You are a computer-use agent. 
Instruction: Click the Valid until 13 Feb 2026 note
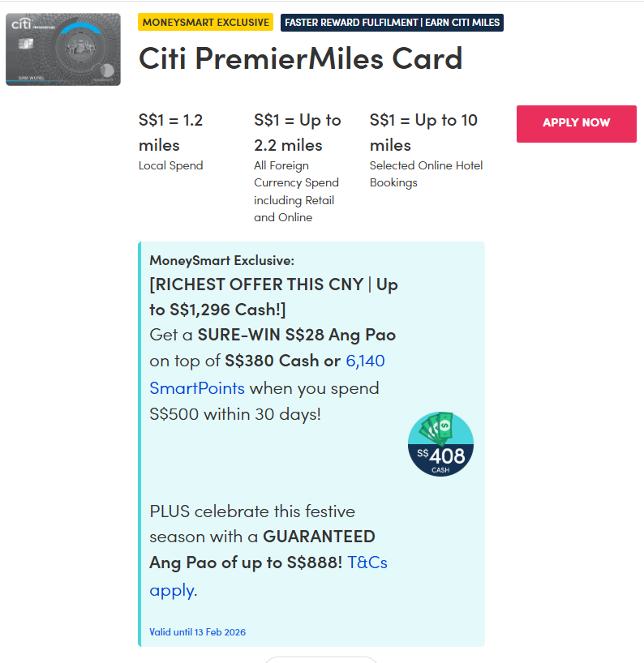pyautogui.click(x=197, y=631)
